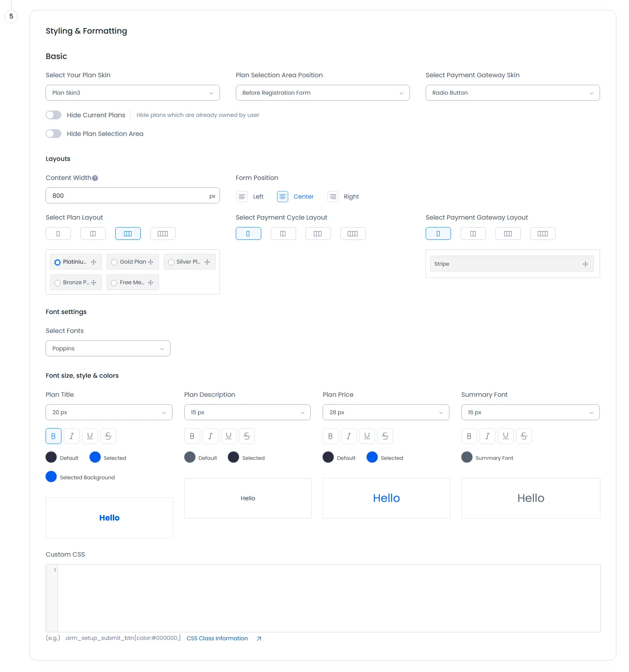629x672 pixels.
Task: Open Plan Title size dropdown
Action: click(109, 412)
